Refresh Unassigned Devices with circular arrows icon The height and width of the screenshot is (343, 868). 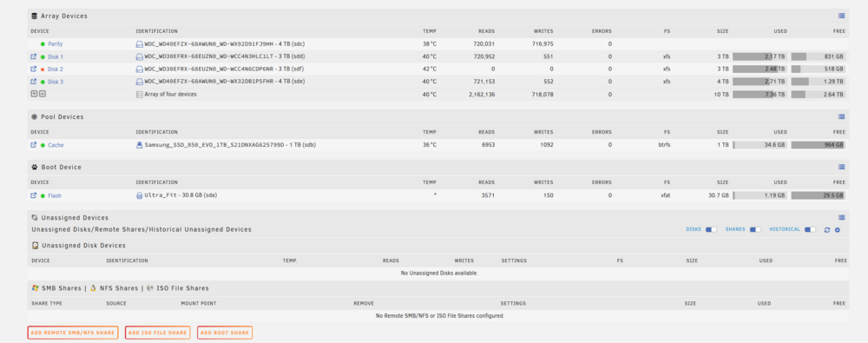(827, 229)
